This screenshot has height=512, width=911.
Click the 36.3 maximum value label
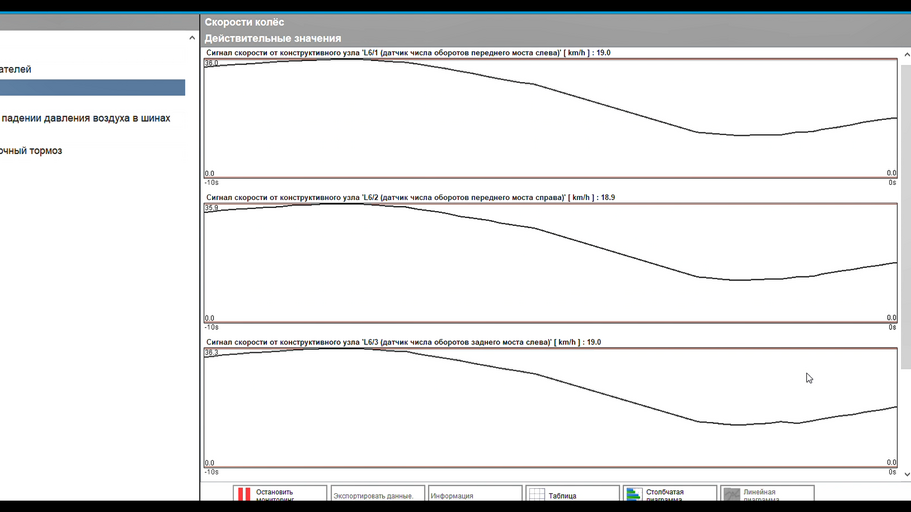point(211,353)
